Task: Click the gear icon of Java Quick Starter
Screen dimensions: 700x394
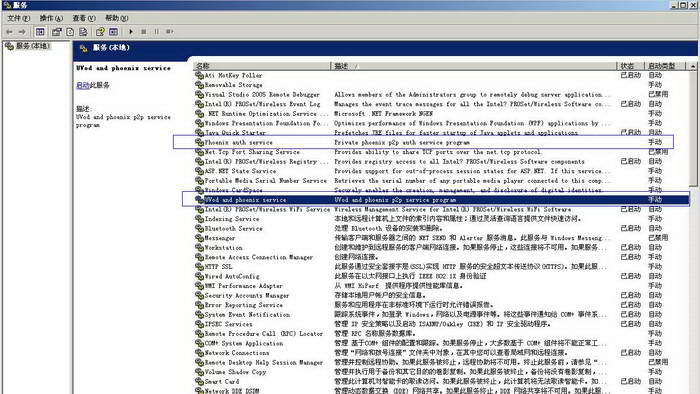Action: (x=199, y=133)
